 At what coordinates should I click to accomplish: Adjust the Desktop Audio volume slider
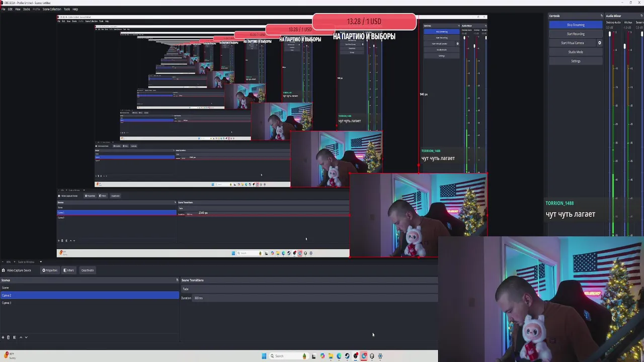click(610, 34)
